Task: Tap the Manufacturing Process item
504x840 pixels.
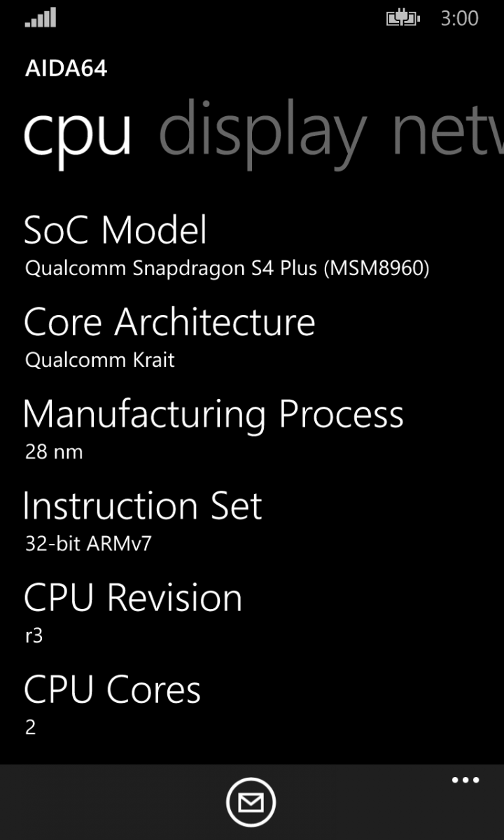Action: (x=213, y=414)
